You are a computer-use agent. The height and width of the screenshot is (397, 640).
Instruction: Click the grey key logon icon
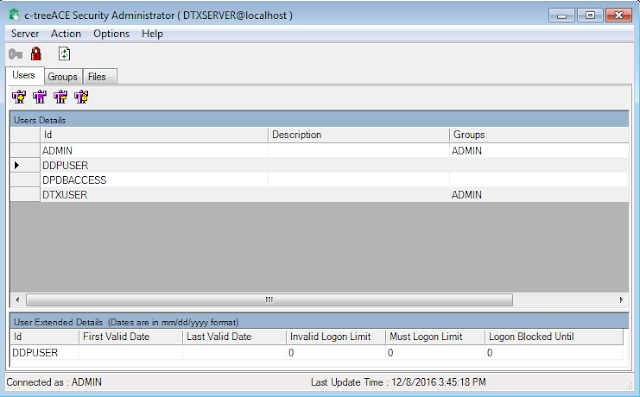click(16, 54)
